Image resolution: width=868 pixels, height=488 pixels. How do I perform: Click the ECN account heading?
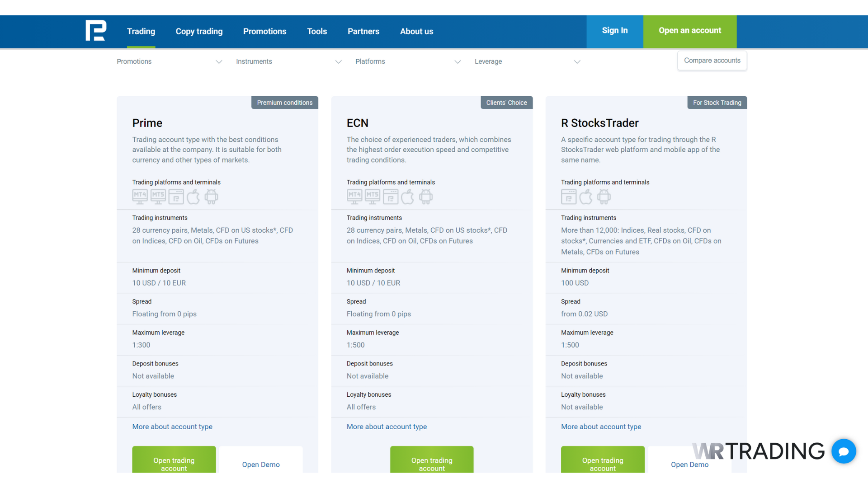tap(358, 123)
